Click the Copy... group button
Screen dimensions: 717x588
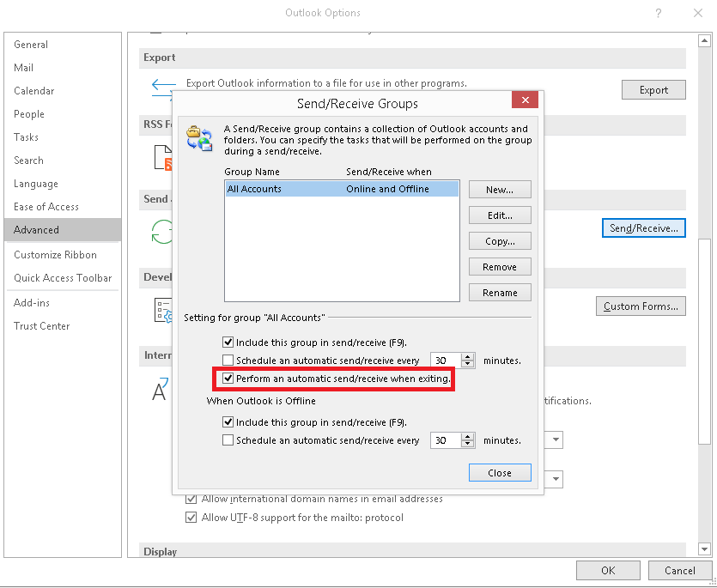tap(500, 241)
